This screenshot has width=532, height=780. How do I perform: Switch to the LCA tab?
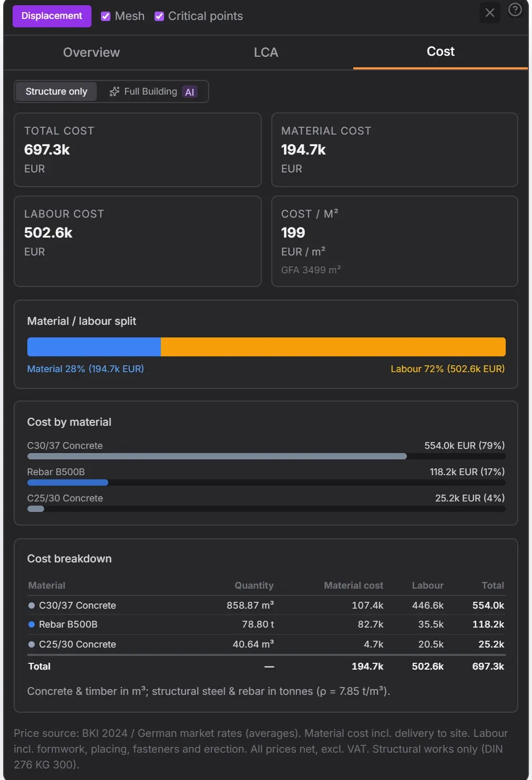coord(266,52)
